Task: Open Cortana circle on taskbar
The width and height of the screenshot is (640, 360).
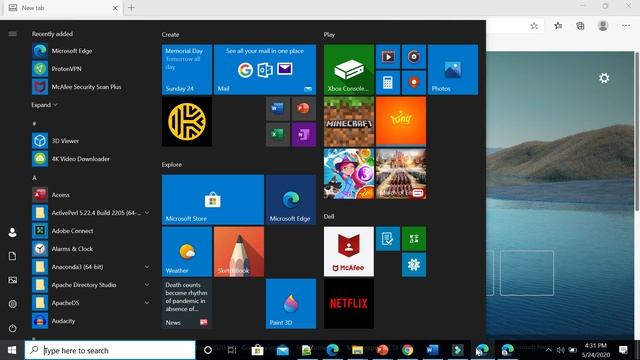Action: point(208,350)
